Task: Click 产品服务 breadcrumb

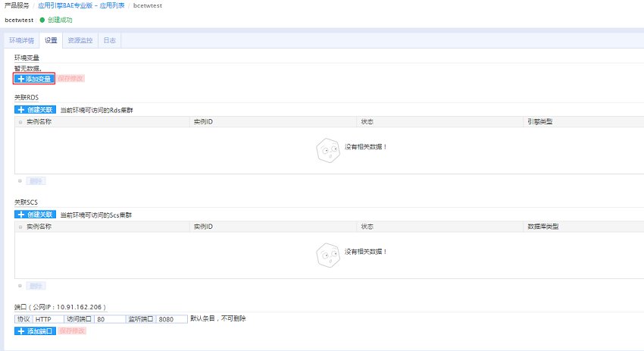Action: click(17, 6)
